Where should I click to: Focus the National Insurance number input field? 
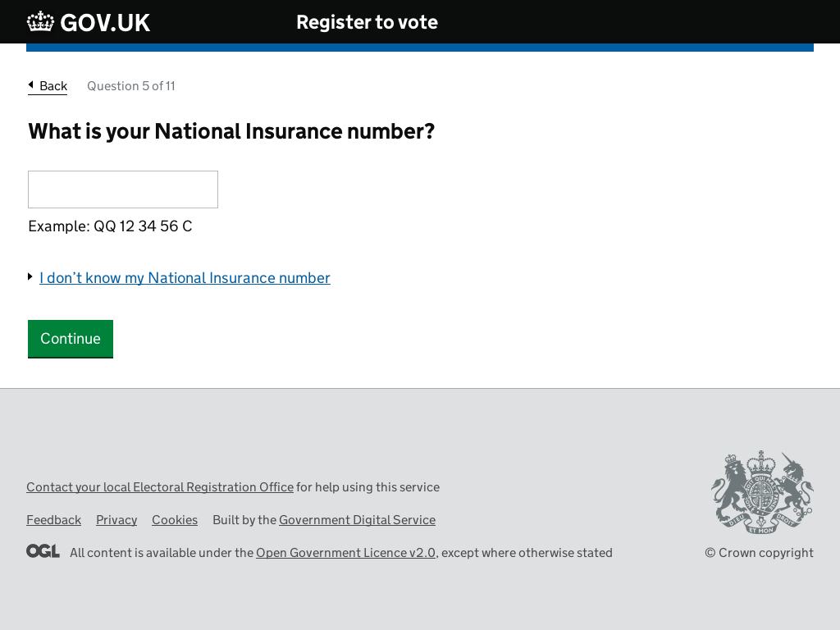tap(123, 189)
